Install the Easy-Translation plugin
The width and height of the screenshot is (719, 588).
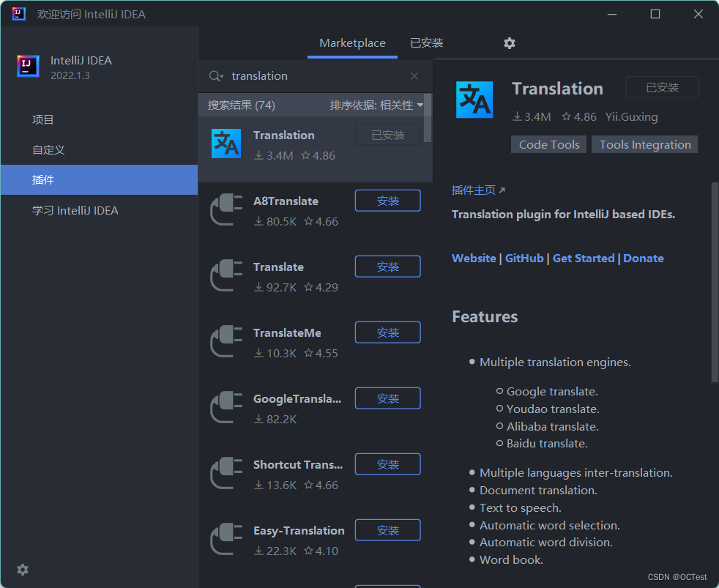[388, 530]
